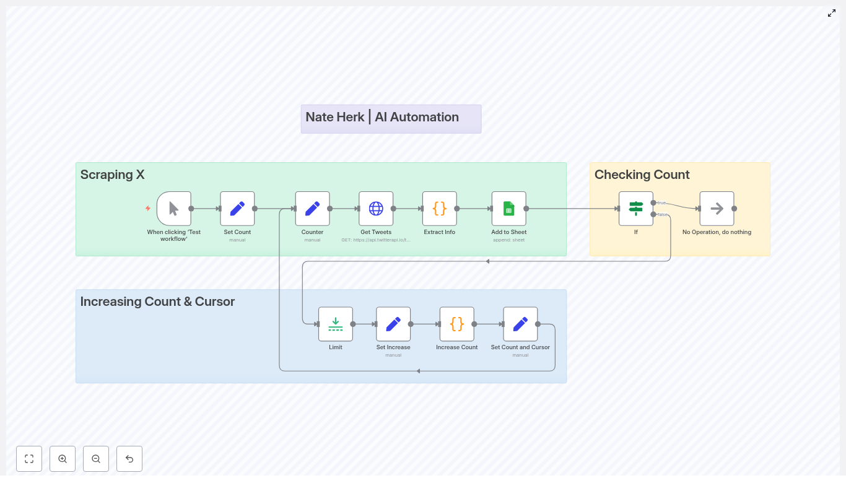Click the manual trigger node with cursor icon
Image resolution: width=846 pixels, height=504 pixels.
(174, 209)
